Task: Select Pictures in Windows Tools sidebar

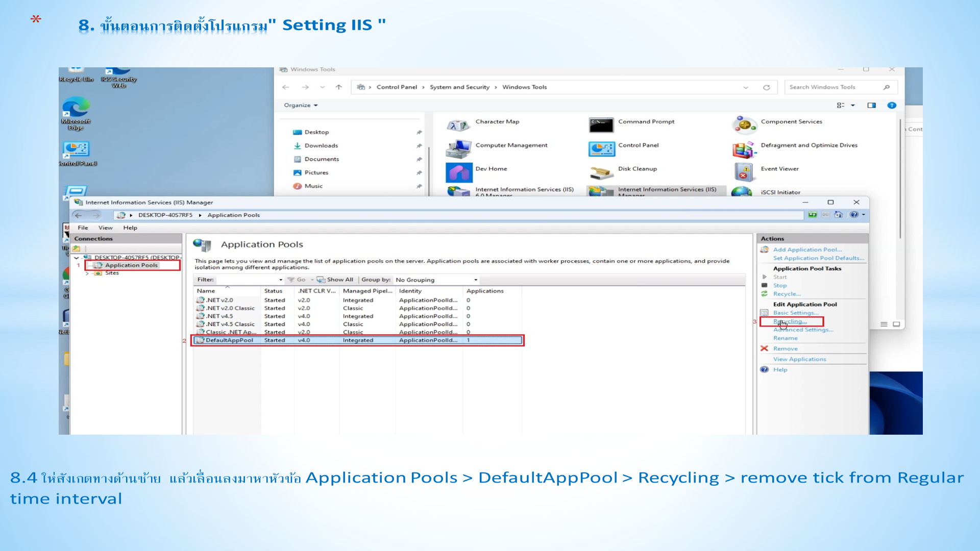Action: coord(316,173)
